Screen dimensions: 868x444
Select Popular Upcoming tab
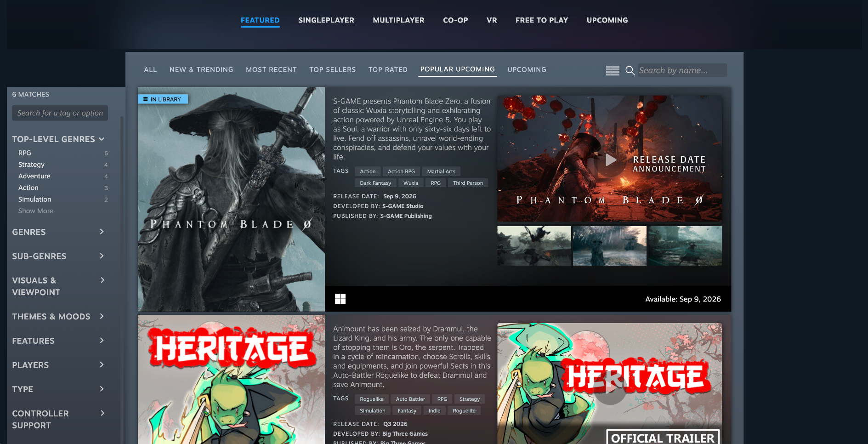(458, 69)
